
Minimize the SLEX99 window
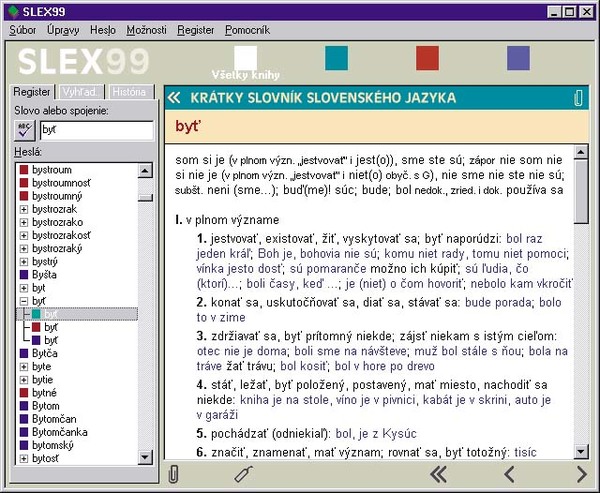point(554,12)
